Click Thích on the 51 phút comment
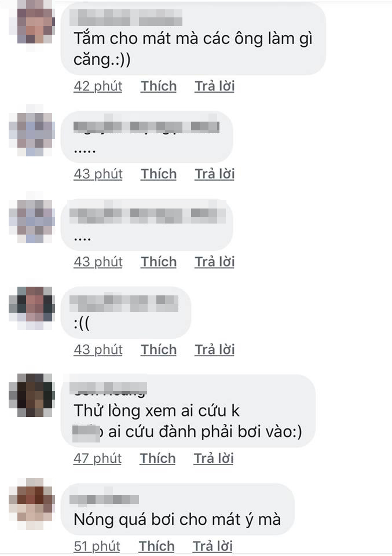The width and height of the screenshot is (392, 556). pyautogui.click(x=156, y=546)
